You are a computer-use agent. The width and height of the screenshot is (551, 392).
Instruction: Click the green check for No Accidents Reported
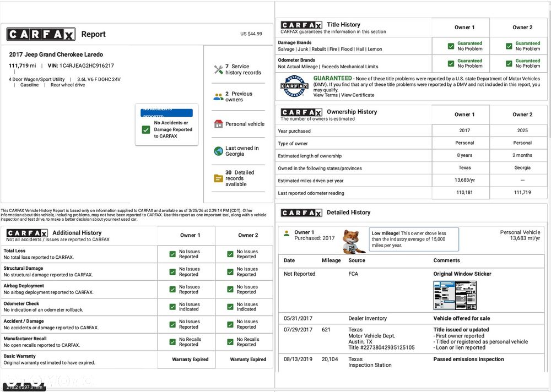pyautogui.click(x=146, y=129)
